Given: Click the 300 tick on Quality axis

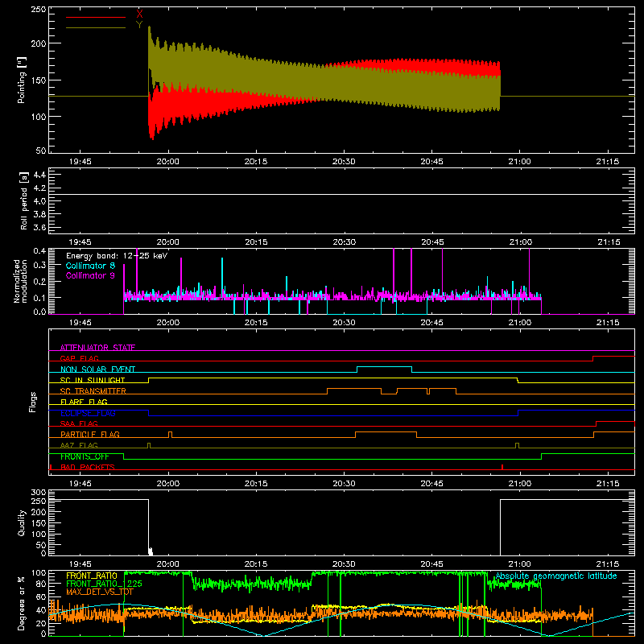Looking at the screenshot, I should (39, 493).
